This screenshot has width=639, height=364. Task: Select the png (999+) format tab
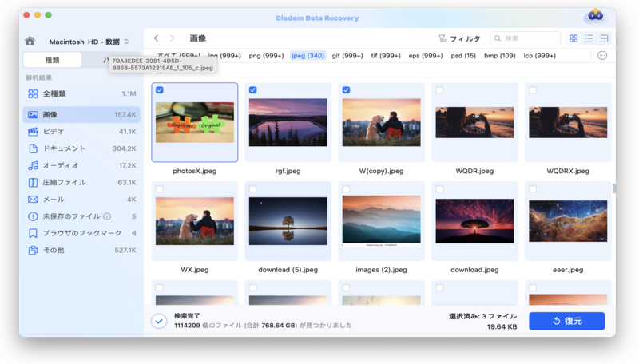(267, 56)
